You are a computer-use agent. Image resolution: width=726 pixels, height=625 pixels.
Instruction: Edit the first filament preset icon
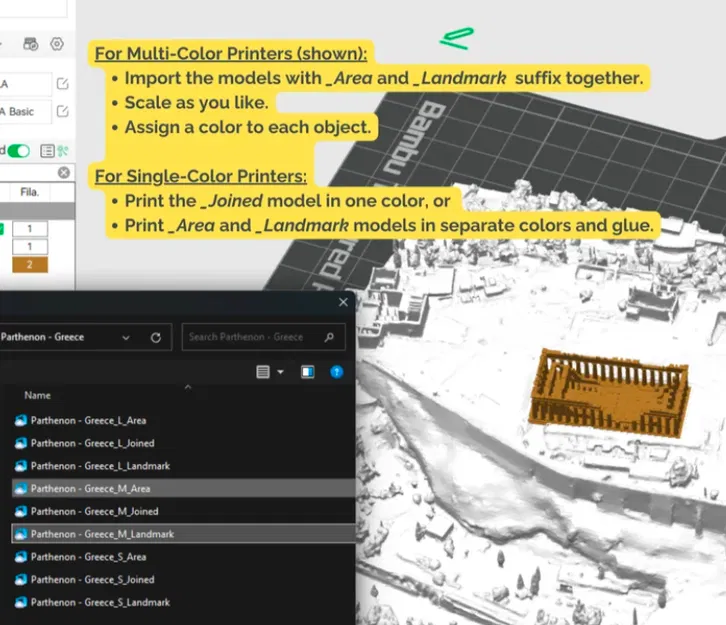click(x=63, y=84)
